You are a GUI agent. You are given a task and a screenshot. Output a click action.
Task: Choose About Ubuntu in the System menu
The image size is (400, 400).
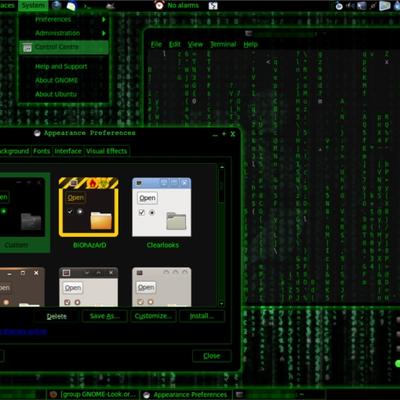tap(64, 94)
